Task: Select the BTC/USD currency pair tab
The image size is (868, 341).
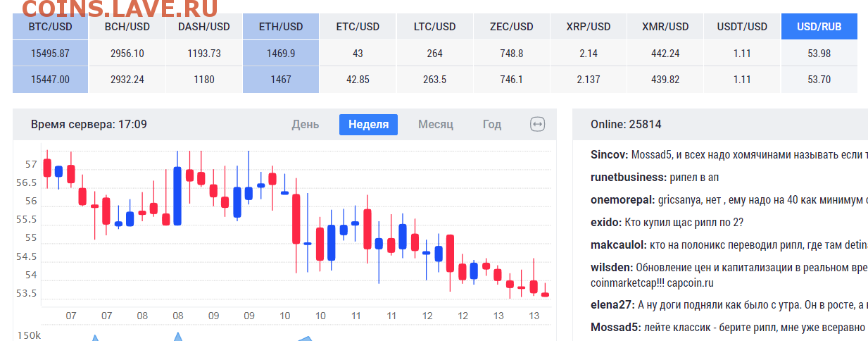Action: point(50,27)
